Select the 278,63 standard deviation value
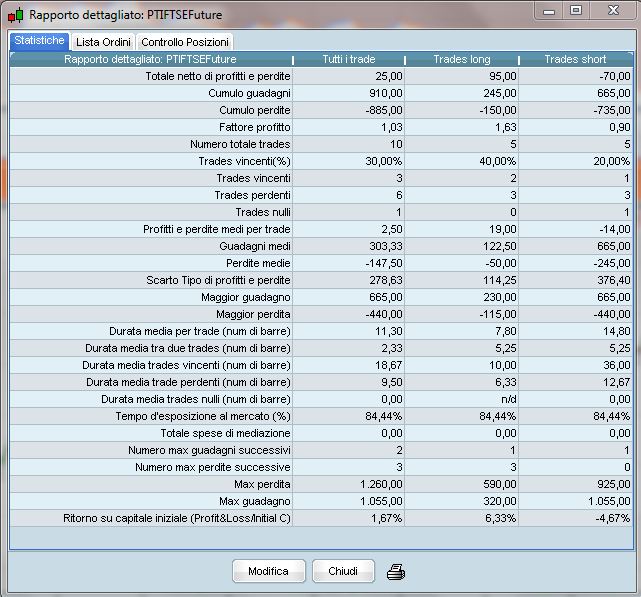Viewport: 641px width, 597px height. tap(385, 280)
